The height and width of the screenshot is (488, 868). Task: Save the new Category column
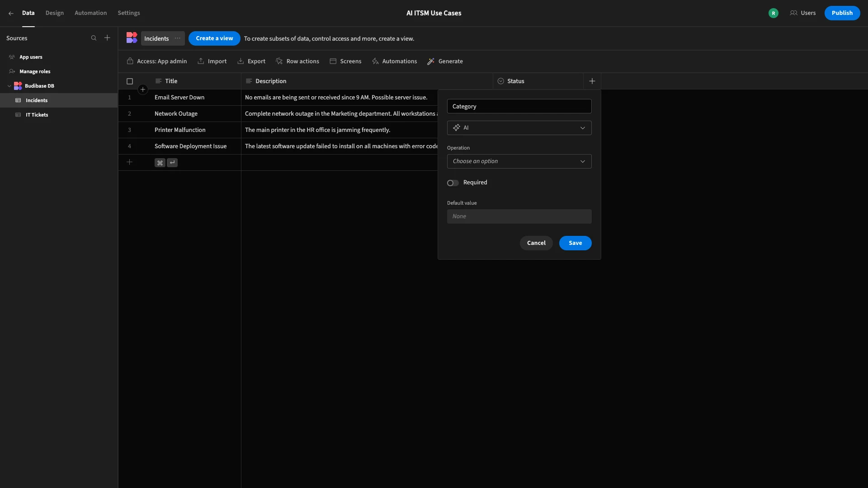tap(575, 243)
